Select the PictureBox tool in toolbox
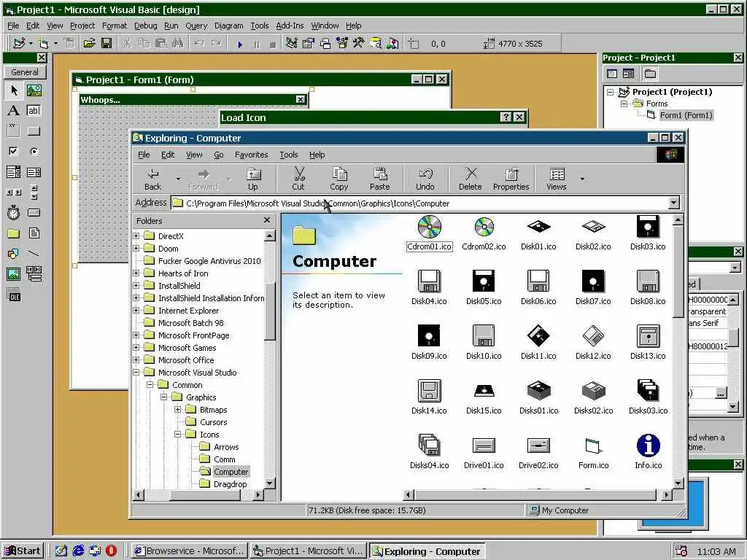The width and height of the screenshot is (747, 560). click(x=34, y=90)
